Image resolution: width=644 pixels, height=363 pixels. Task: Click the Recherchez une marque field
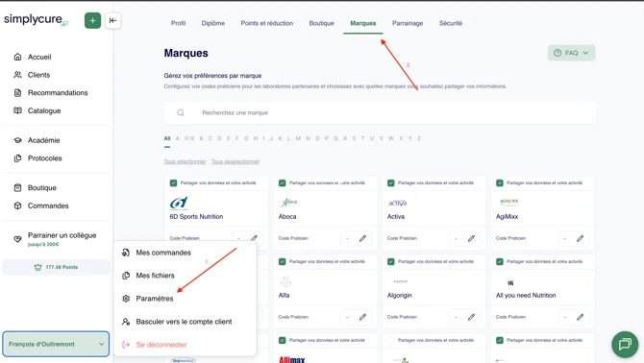tap(380, 112)
